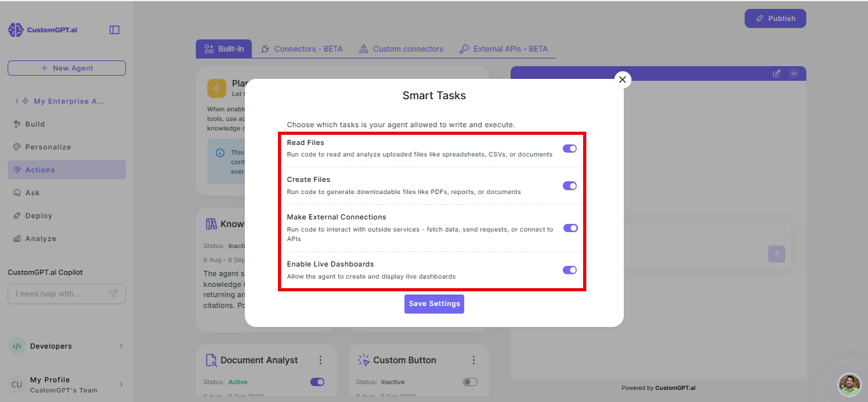The image size is (868, 402).
Task: Switch to Connectors - BETA tab
Action: (x=301, y=49)
